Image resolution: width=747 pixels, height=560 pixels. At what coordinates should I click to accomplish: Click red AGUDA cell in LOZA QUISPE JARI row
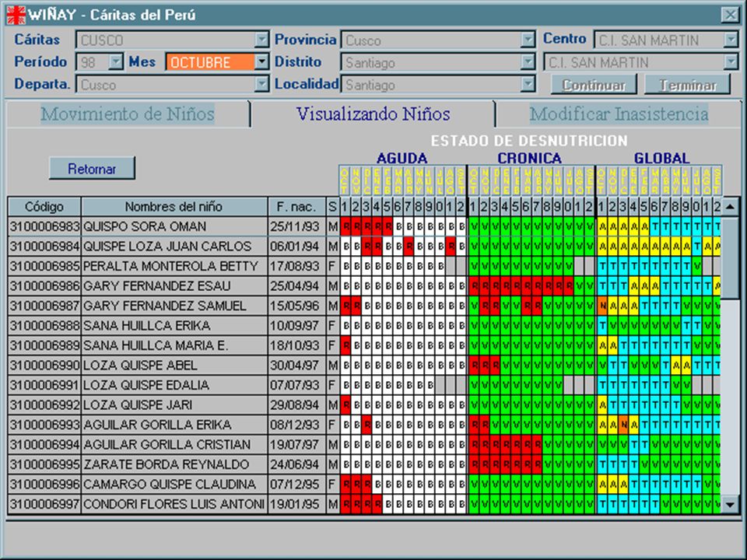(x=345, y=404)
